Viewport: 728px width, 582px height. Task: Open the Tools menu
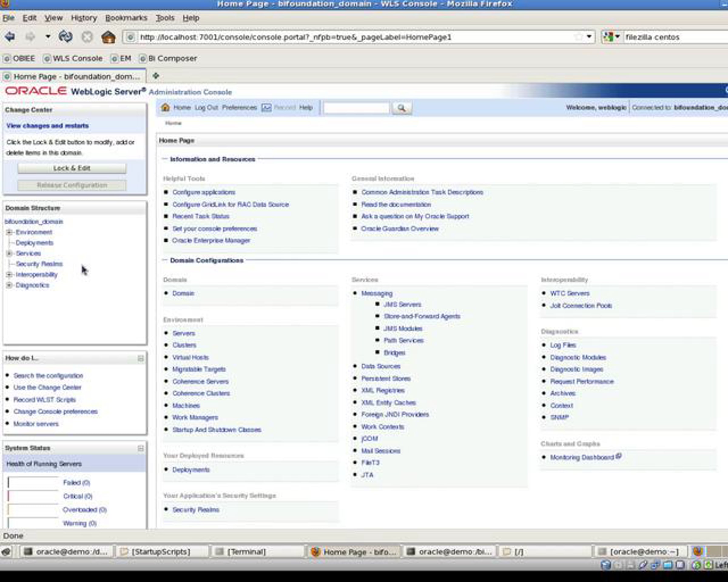pos(165,18)
